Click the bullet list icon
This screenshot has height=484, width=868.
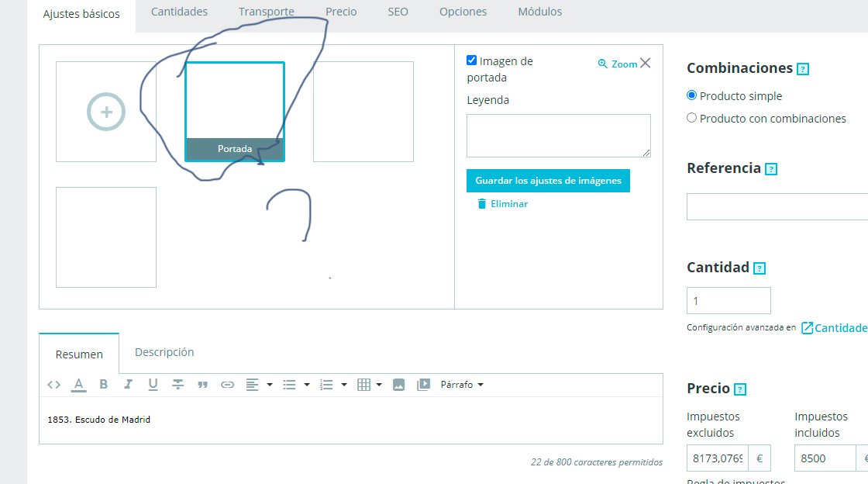pos(290,384)
